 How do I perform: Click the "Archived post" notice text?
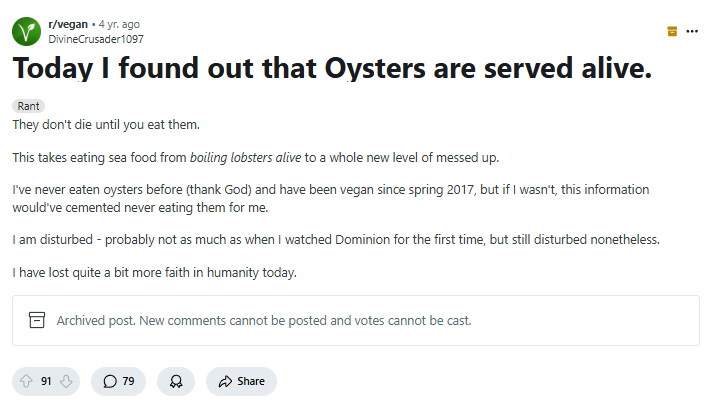click(x=264, y=321)
